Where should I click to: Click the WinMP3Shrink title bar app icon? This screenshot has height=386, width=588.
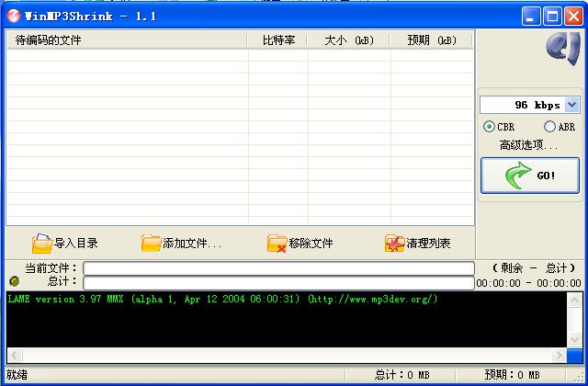click(14, 16)
